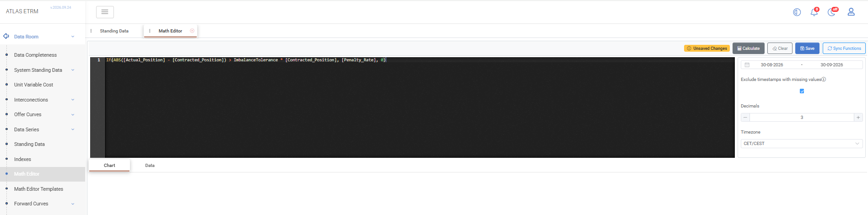
Task: Uncheck Exclude timestamps with missing values
Action: tap(802, 91)
